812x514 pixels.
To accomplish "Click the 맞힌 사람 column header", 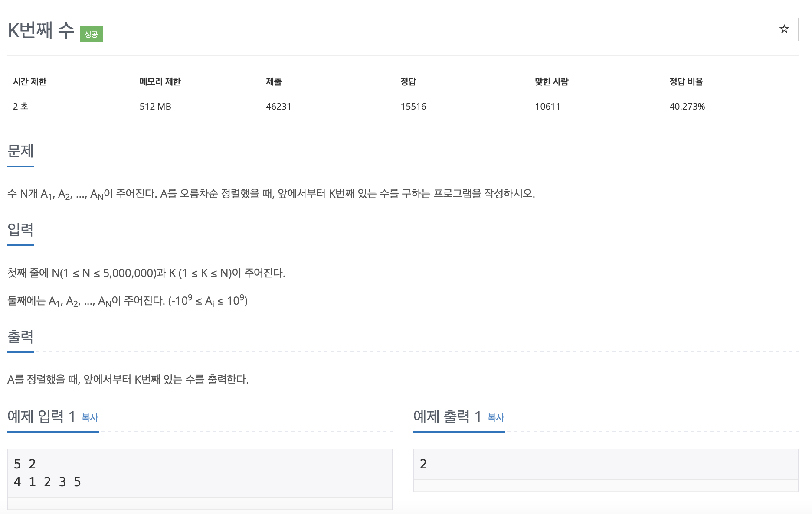I will coord(551,81).
